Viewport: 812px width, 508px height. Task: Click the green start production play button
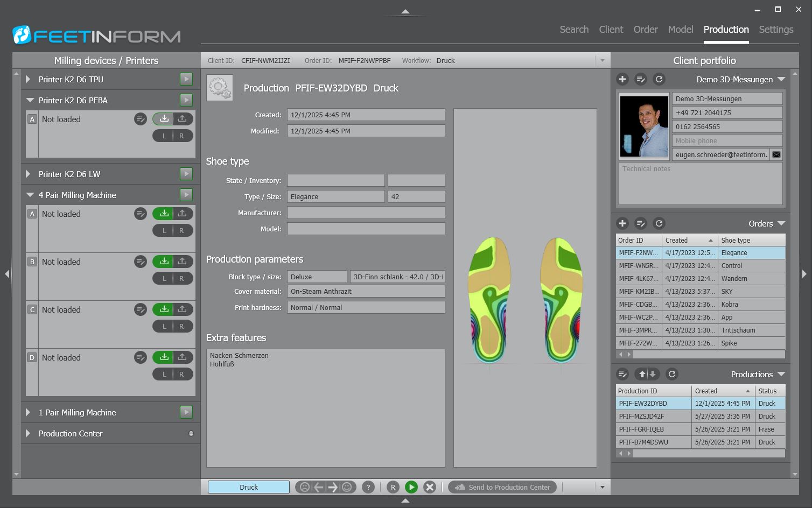tap(411, 487)
